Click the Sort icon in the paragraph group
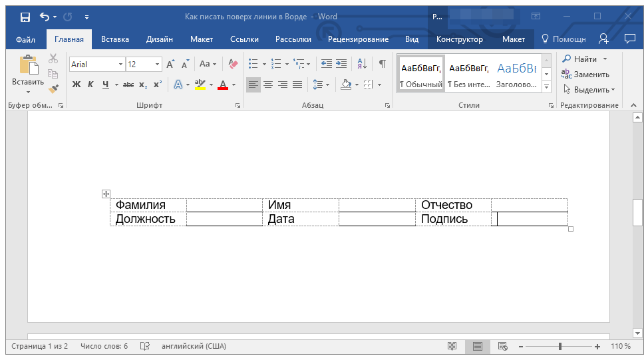This screenshot has width=644, height=360. point(362,64)
